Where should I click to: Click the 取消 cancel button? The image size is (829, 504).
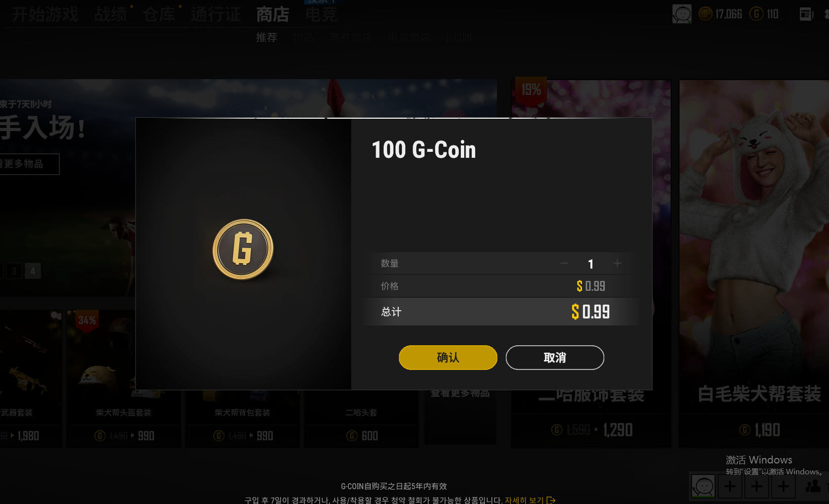coord(555,358)
